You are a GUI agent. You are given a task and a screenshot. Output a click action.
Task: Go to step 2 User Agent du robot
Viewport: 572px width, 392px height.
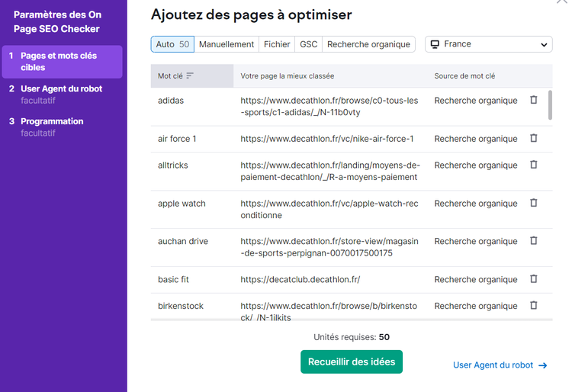tap(62, 95)
